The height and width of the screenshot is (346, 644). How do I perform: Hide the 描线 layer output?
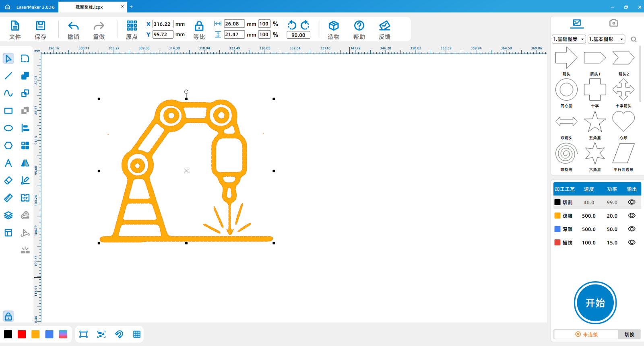coord(632,243)
